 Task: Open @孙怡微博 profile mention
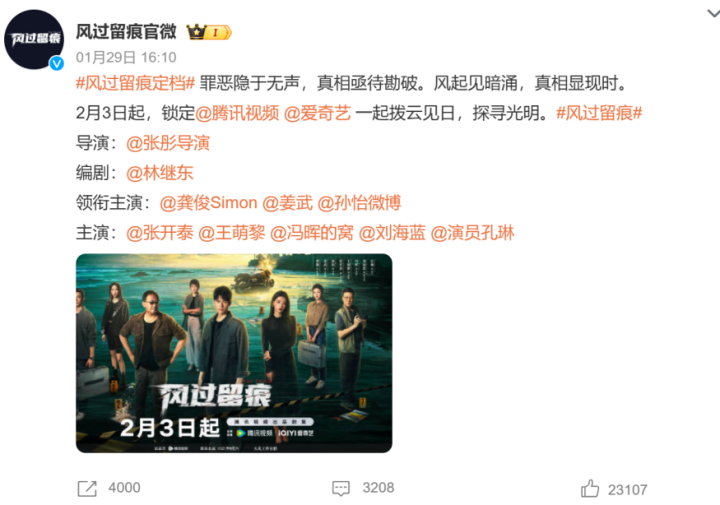[x=360, y=203]
